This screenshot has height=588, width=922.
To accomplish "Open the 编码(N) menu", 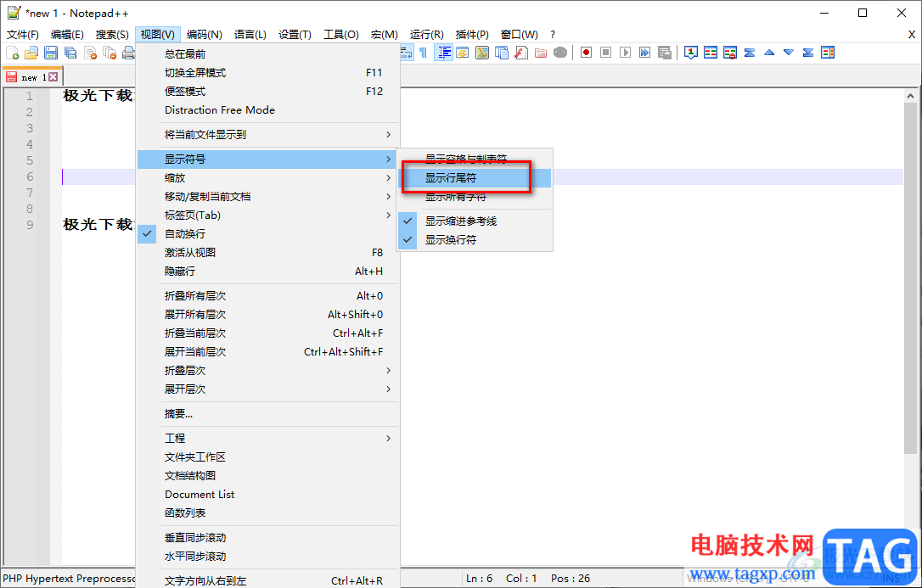I will click(x=205, y=35).
